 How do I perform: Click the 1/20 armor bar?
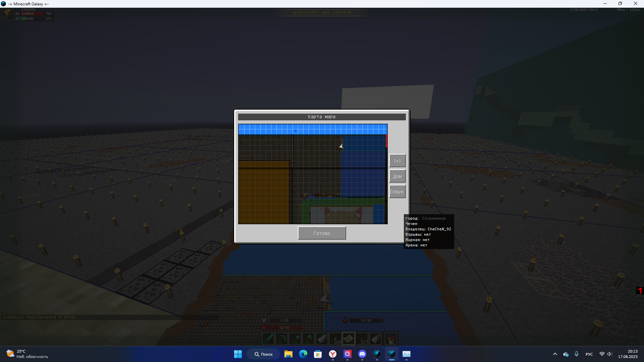[x=284, y=320]
